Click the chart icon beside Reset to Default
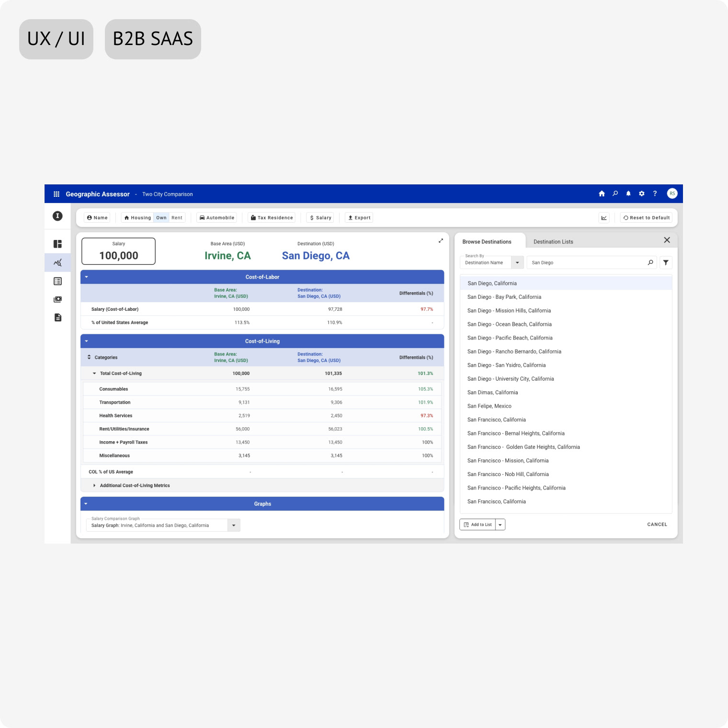The height and width of the screenshot is (728, 728). (x=604, y=217)
